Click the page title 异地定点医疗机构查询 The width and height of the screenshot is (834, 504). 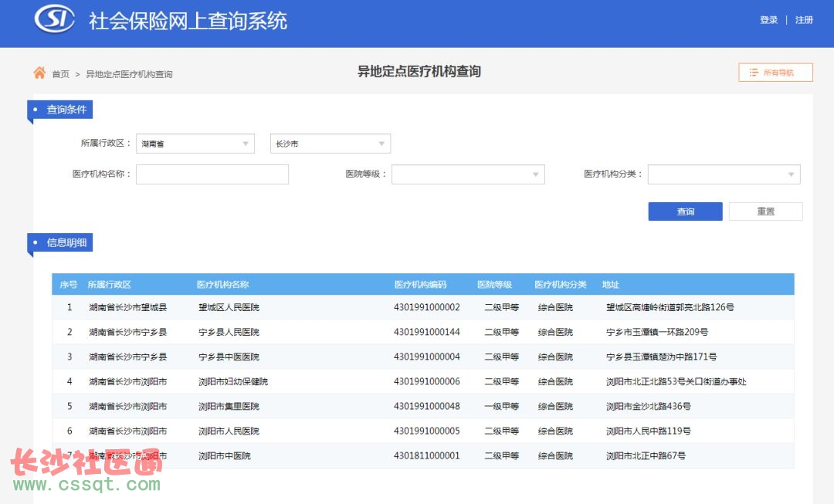coord(419,71)
